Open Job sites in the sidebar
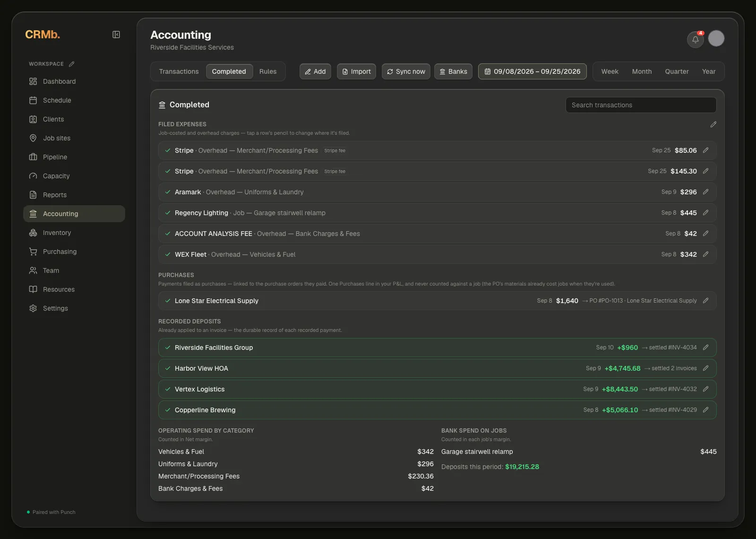Viewport: 756px width, 539px height. tap(74, 138)
